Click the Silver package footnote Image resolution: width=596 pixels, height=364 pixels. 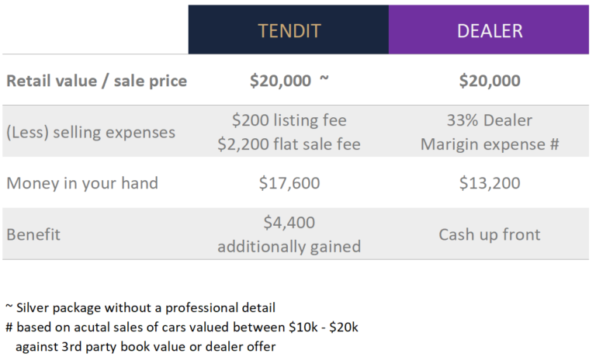click(140, 307)
